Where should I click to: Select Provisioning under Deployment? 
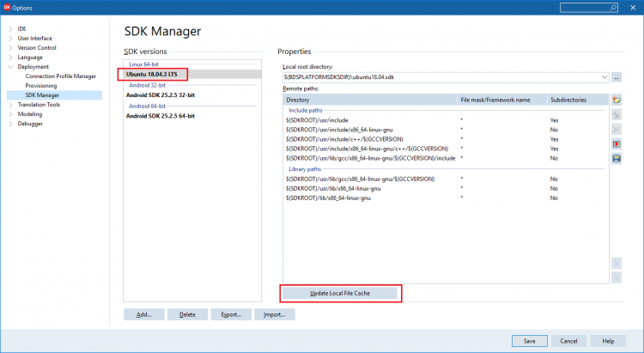click(x=41, y=86)
